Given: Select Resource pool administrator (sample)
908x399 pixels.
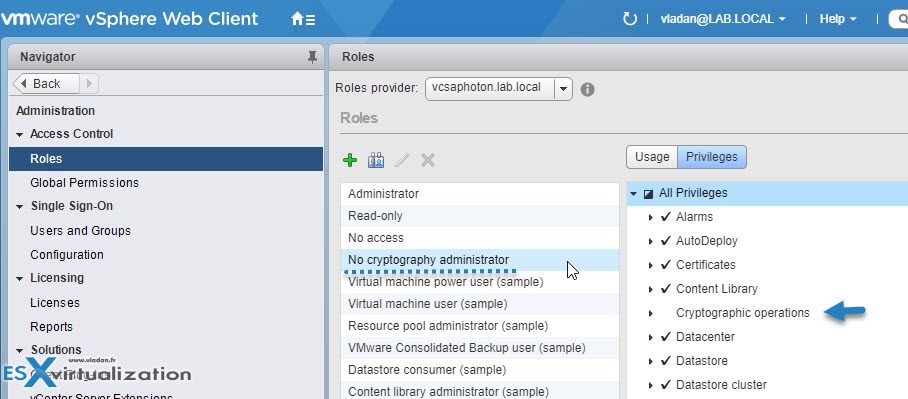Looking at the screenshot, I should point(480,325).
